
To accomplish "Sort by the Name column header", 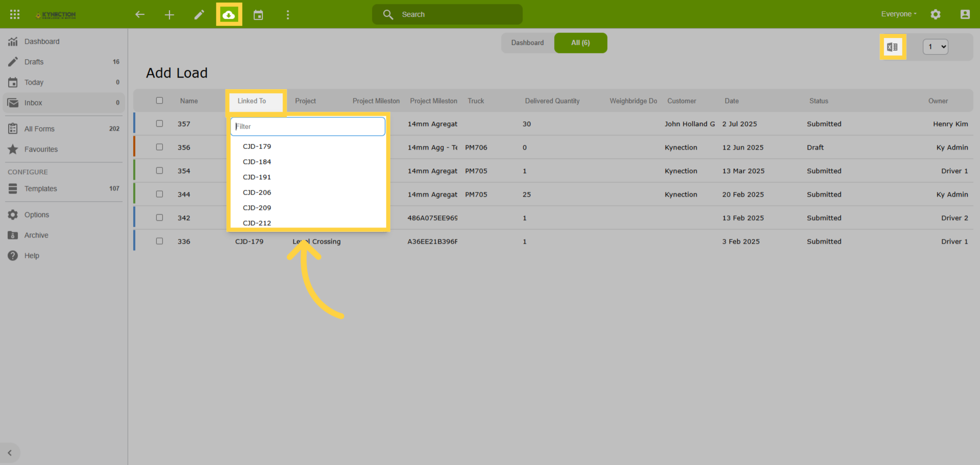I will click(189, 101).
